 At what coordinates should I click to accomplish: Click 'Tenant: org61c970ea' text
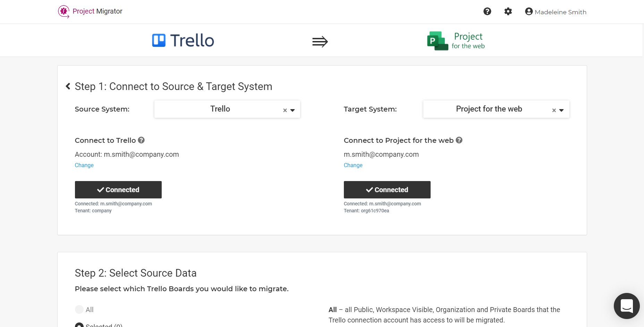tap(366, 211)
